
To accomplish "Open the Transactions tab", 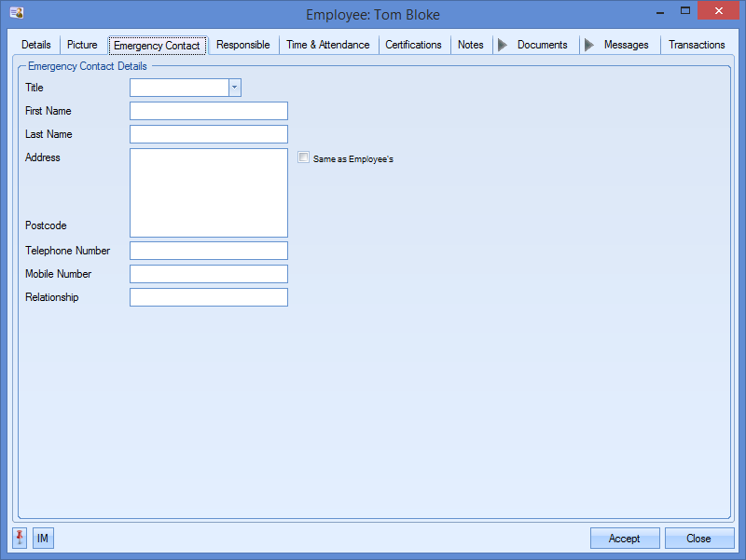I will [697, 45].
